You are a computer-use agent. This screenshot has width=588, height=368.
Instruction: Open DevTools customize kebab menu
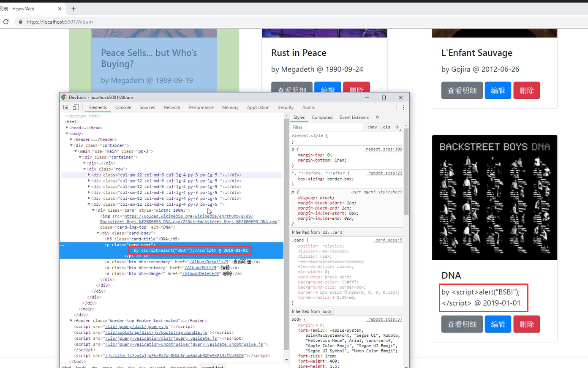(x=403, y=107)
